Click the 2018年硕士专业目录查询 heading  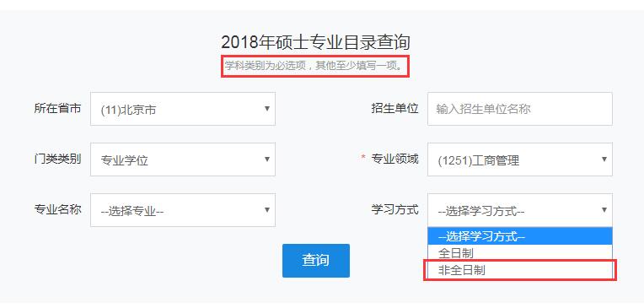(315, 42)
